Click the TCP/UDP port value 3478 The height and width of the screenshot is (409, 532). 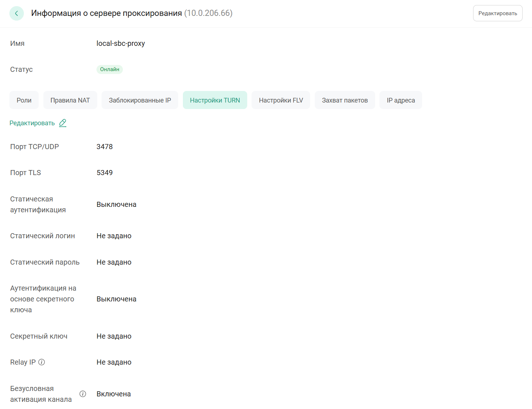104,147
